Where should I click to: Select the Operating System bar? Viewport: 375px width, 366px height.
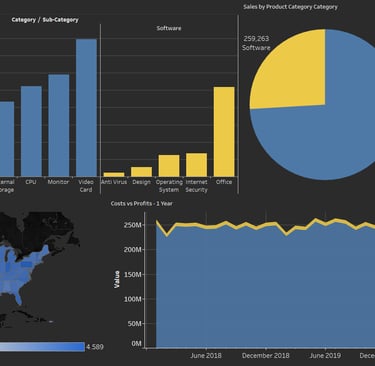(x=169, y=166)
